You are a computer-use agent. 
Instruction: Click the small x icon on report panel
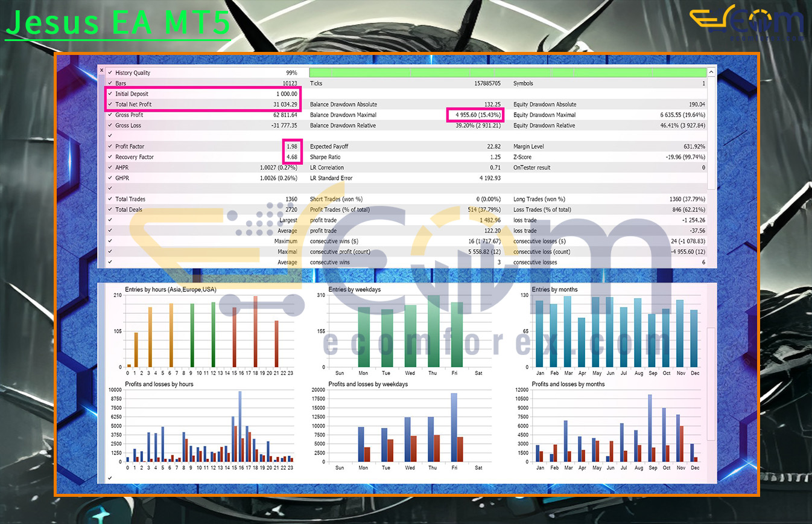[x=101, y=70]
